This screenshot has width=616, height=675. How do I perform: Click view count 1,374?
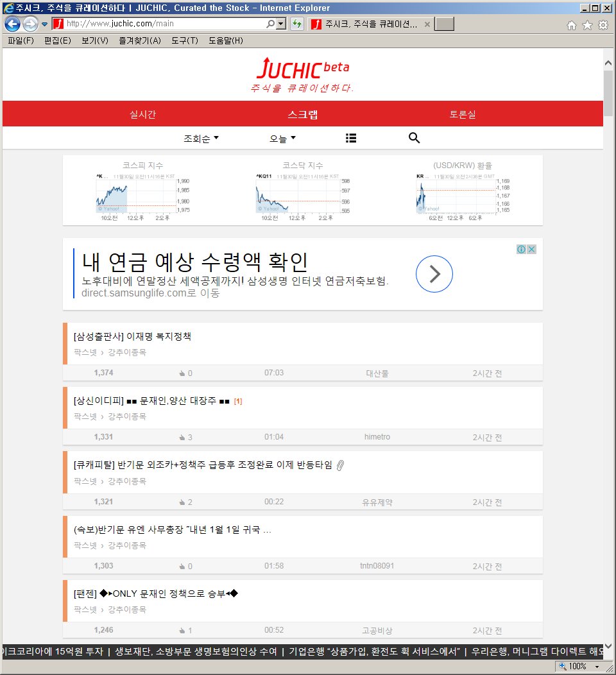[x=104, y=373]
